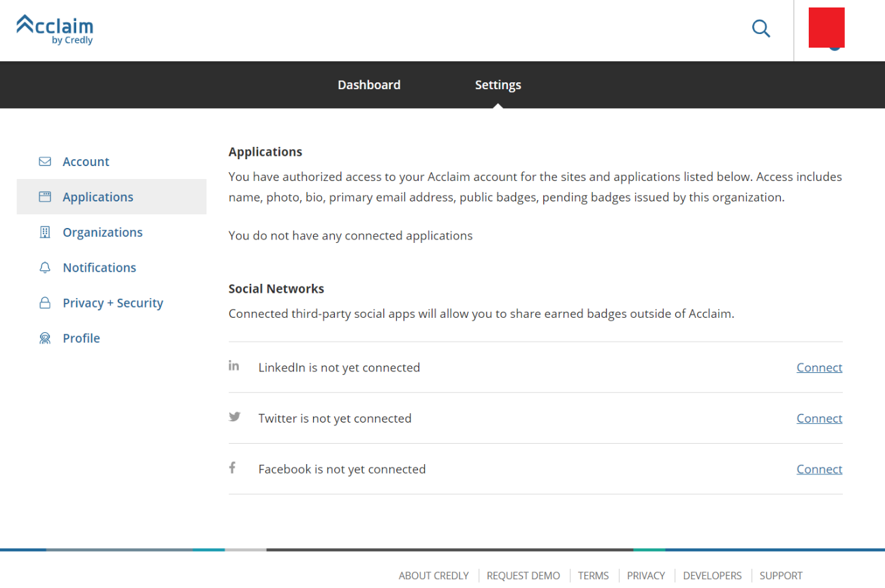Viewport: 885px width, 588px height.
Task: Open the user profile avatar menu
Action: 826,29
